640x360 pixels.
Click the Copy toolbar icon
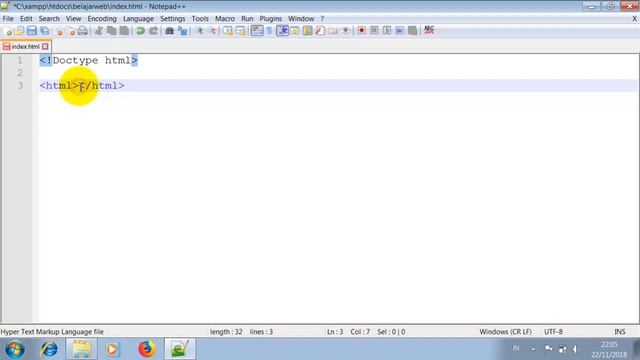[x=111, y=31]
